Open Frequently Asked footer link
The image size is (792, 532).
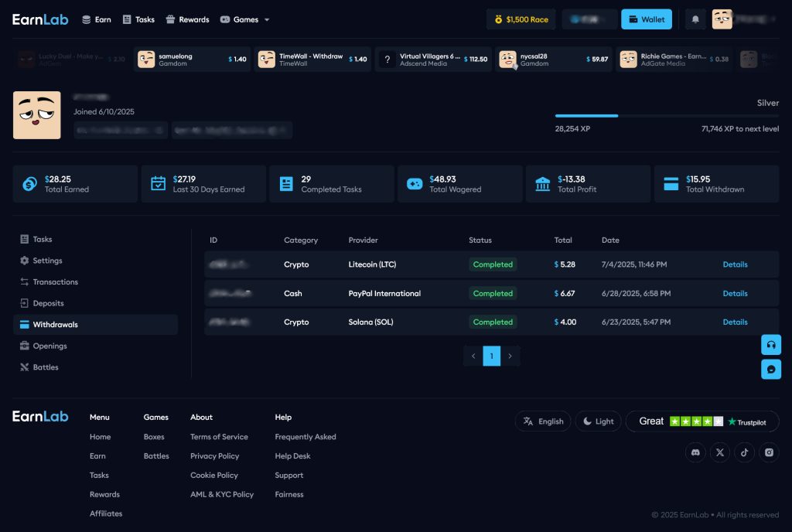(x=305, y=437)
